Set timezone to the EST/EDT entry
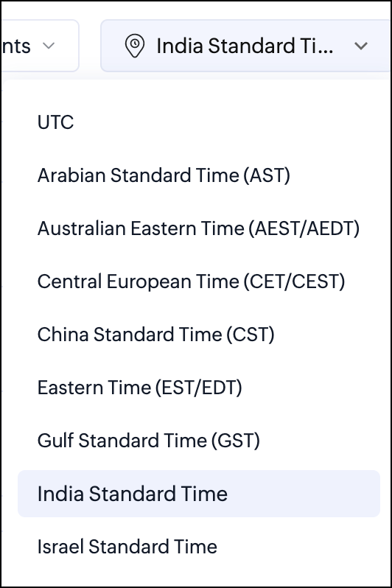 coord(199,388)
